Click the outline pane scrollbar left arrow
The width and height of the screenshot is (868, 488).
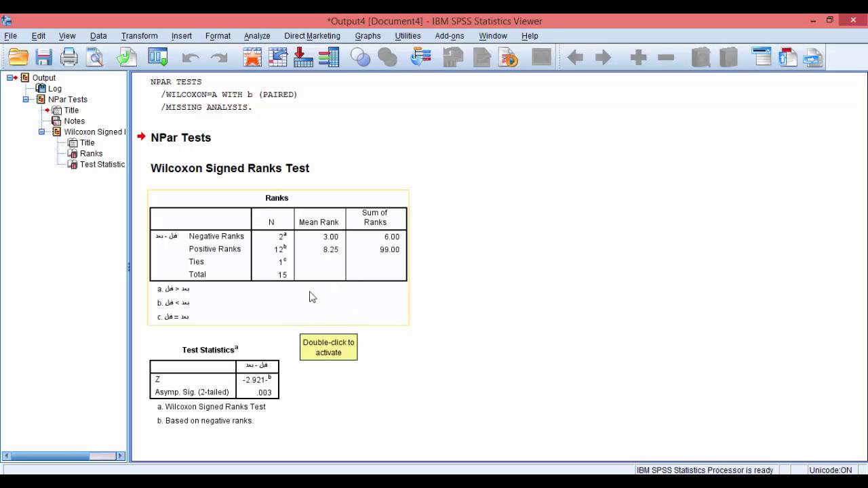(6, 456)
